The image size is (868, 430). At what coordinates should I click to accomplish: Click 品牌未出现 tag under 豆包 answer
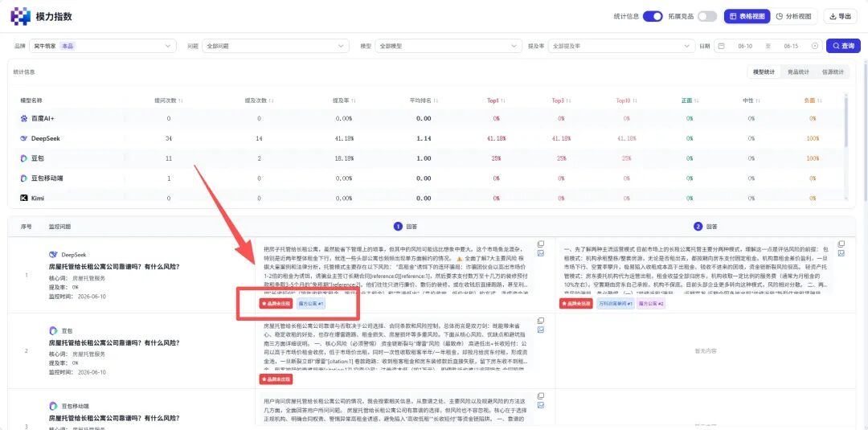click(276, 379)
